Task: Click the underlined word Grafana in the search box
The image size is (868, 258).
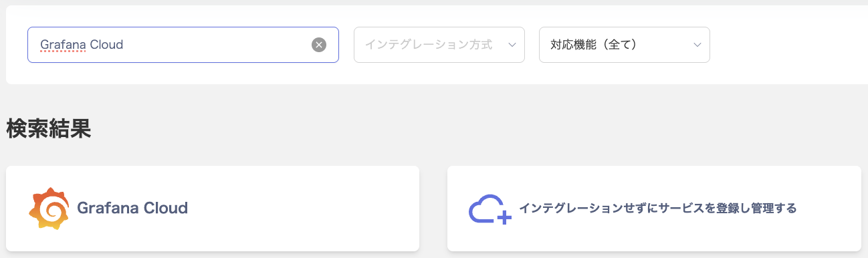Action: click(62, 45)
